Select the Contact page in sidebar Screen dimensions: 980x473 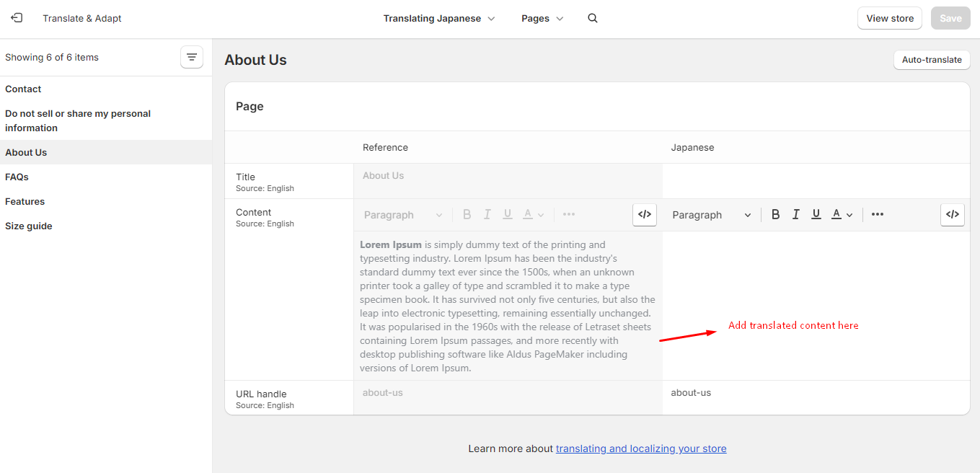point(23,89)
